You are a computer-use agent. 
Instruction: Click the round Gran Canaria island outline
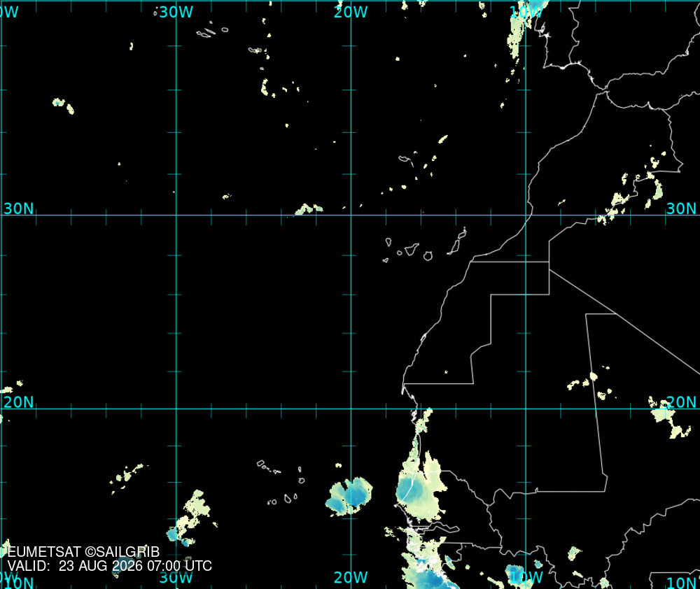pos(428,256)
